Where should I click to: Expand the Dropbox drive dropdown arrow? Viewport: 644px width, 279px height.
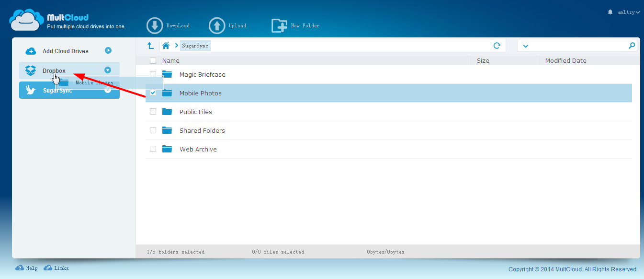108,70
